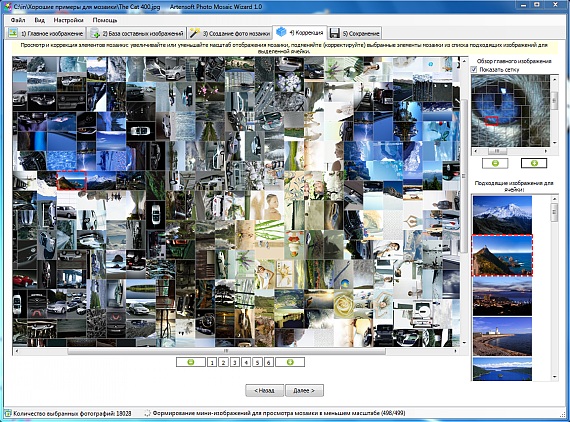
Task: Click the Назад button
Action: 264,390
